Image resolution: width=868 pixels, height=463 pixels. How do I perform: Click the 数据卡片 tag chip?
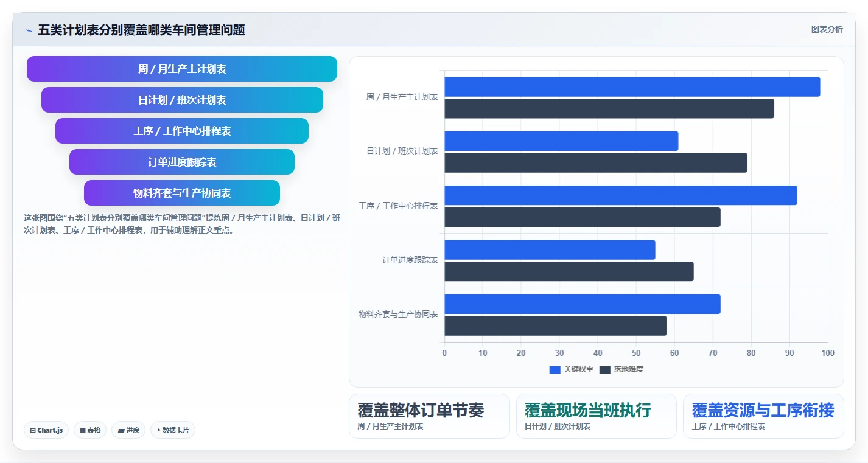pyautogui.click(x=173, y=430)
